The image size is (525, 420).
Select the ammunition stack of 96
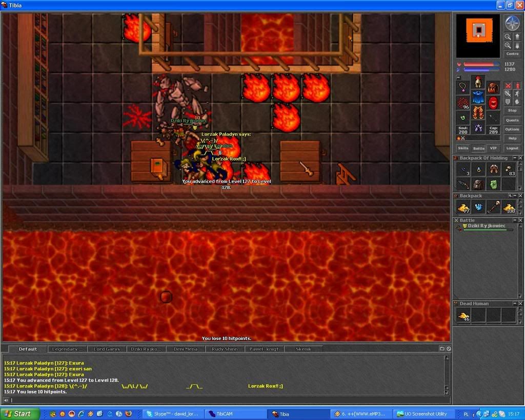(x=463, y=103)
